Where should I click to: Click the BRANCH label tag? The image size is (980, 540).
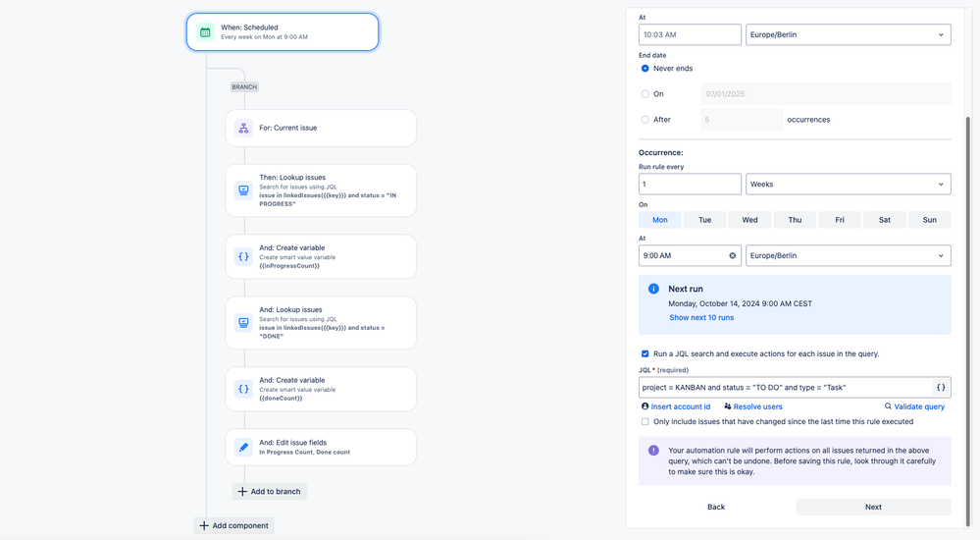point(244,87)
